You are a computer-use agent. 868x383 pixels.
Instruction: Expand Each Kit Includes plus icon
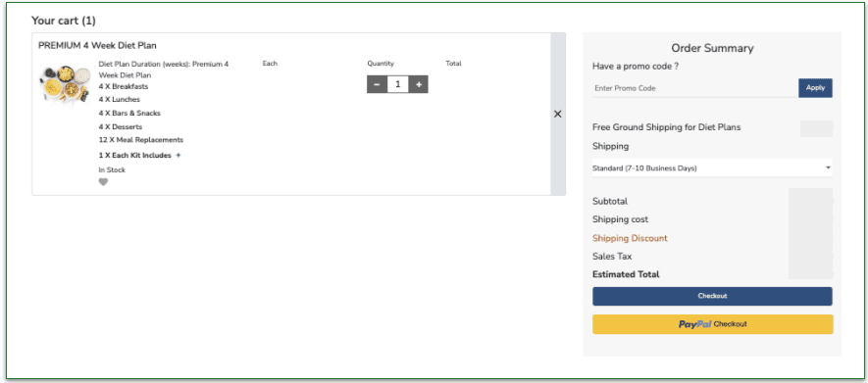(x=179, y=156)
